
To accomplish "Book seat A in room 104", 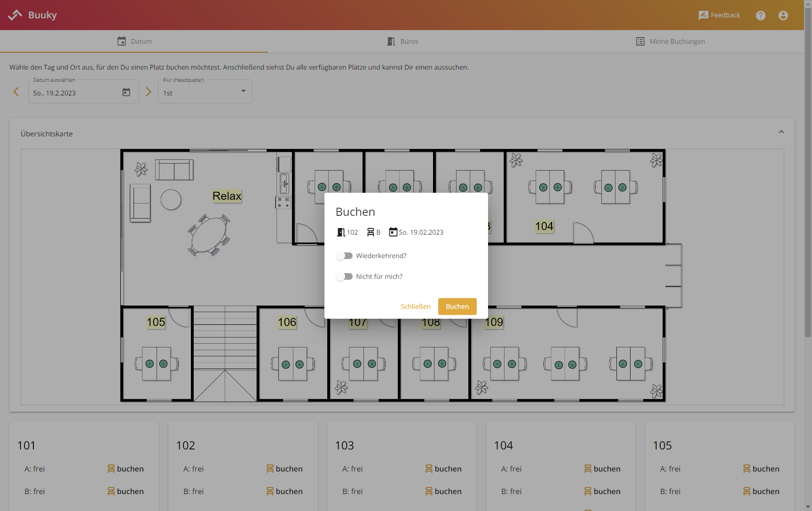I will (x=602, y=469).
